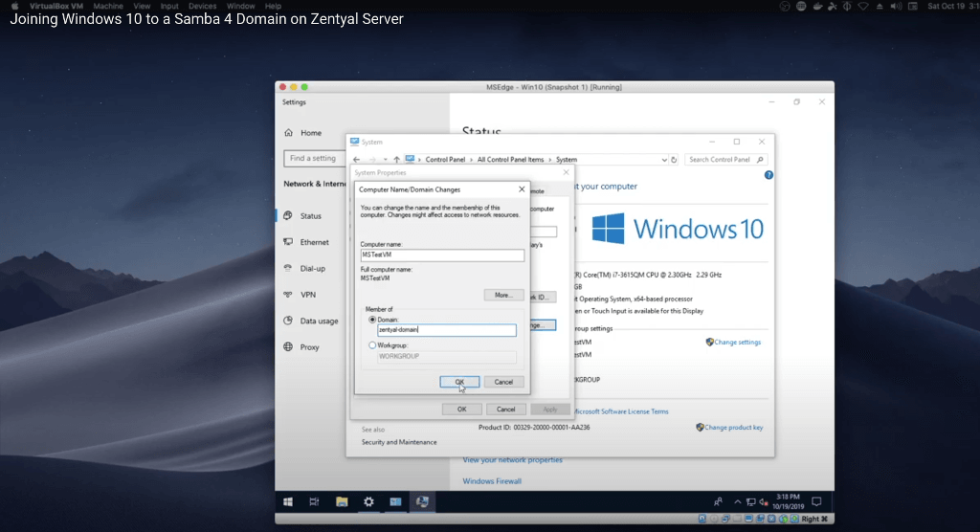Open the System window help icon

tap(768, 175)
